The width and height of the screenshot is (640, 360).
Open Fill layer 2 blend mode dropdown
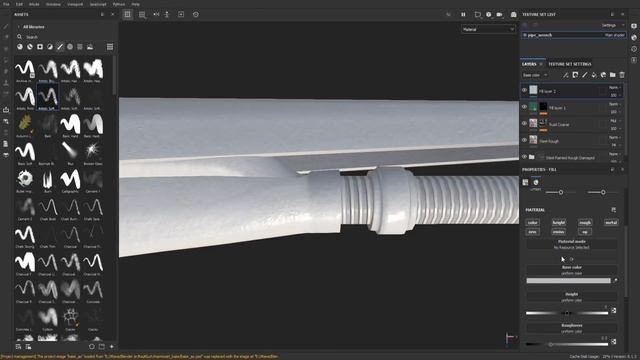point(615,87)
